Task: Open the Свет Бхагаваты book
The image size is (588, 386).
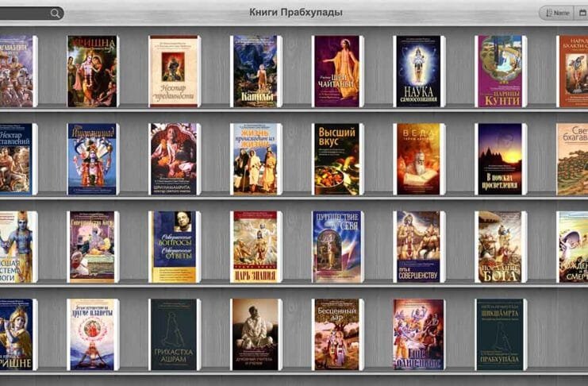Action: (x=572, y=159)
